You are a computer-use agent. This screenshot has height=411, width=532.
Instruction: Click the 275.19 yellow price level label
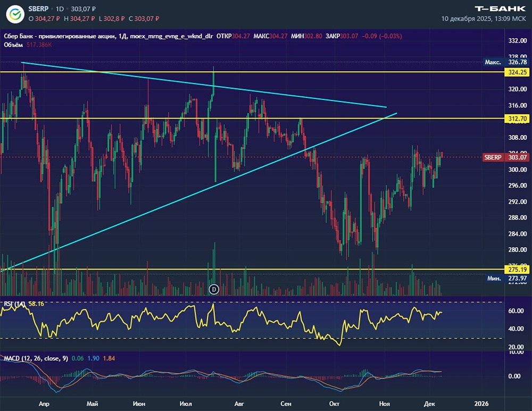point(518,269)
